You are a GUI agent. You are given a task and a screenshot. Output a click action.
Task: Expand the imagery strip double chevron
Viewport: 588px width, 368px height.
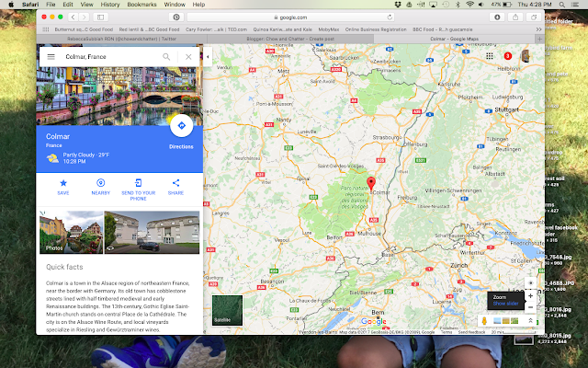pyautogui.click(x=530, y=321)
